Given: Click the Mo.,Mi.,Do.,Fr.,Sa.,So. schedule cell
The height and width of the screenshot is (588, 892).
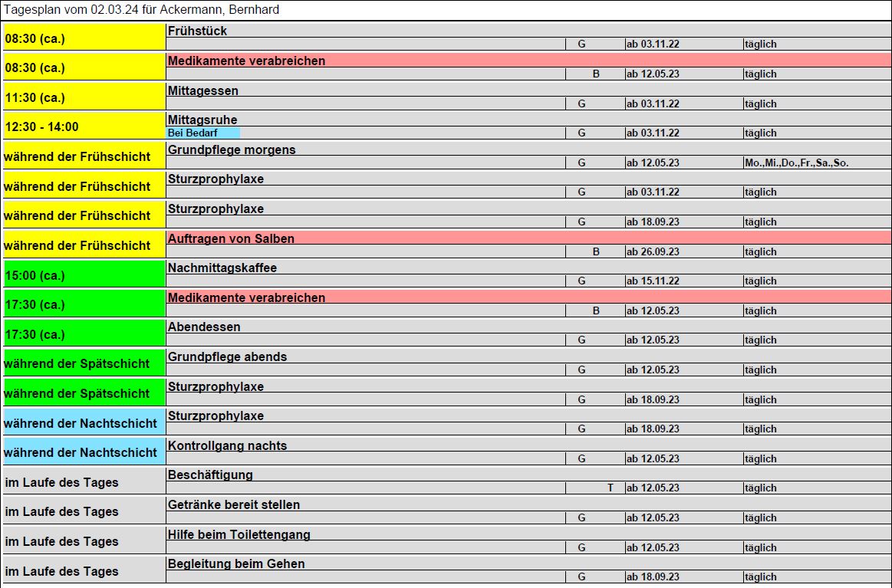Looking at the screenshot, I should point(796,163).
